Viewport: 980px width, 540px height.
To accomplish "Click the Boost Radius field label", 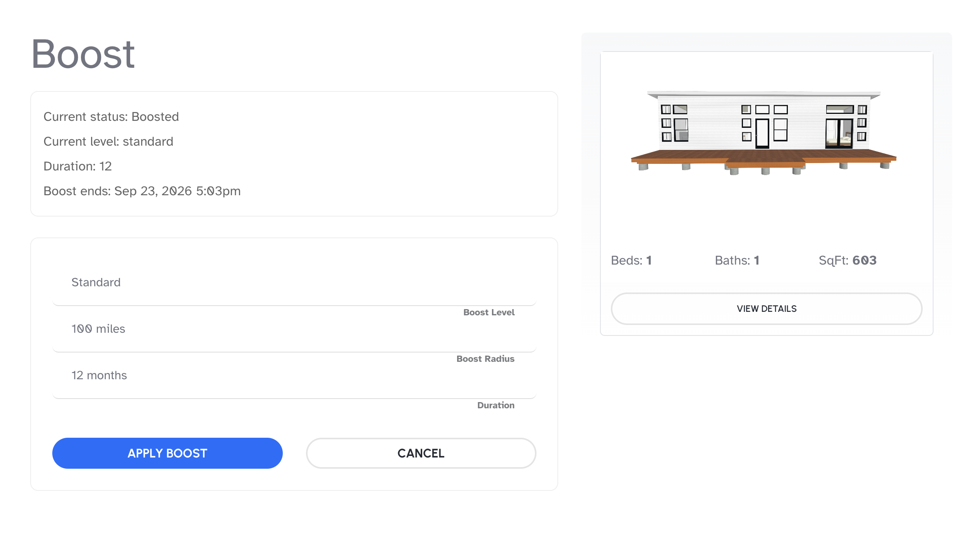I will tap(485, 359).
